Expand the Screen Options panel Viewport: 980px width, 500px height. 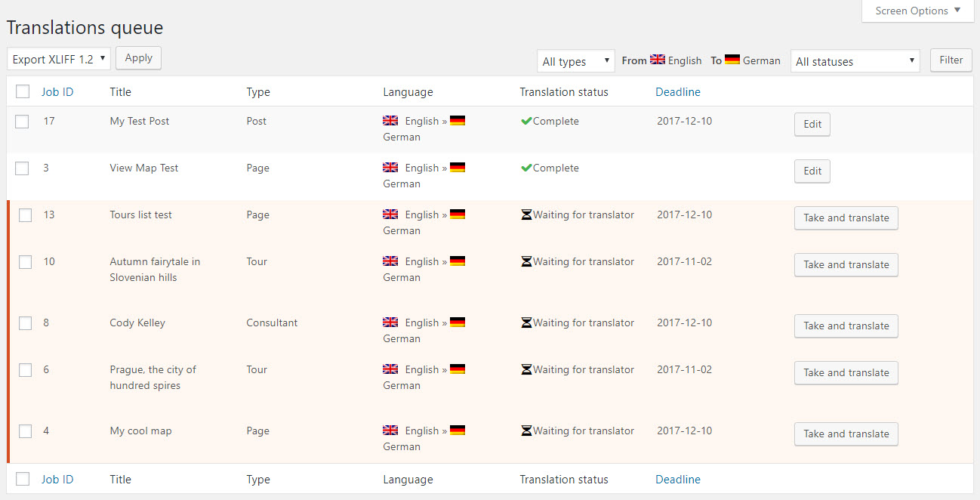tap(917, 11)
